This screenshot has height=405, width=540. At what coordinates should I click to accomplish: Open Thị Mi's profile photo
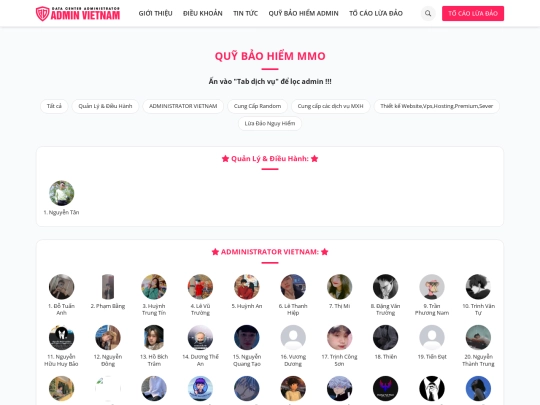[339, 287]
